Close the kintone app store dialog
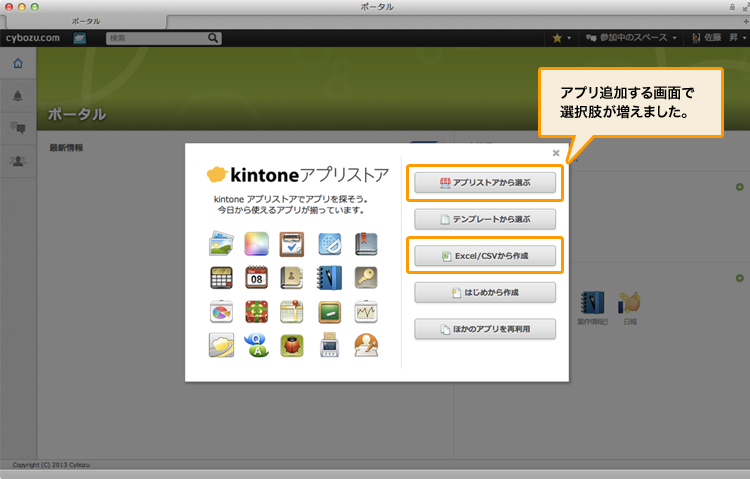Screen dimensions: 750x479 [556, 153]
